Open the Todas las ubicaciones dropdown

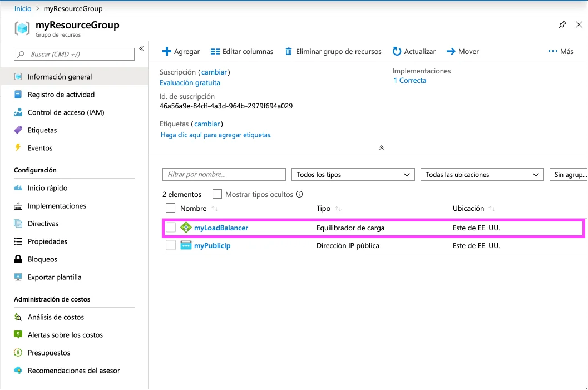coord(482,174)
